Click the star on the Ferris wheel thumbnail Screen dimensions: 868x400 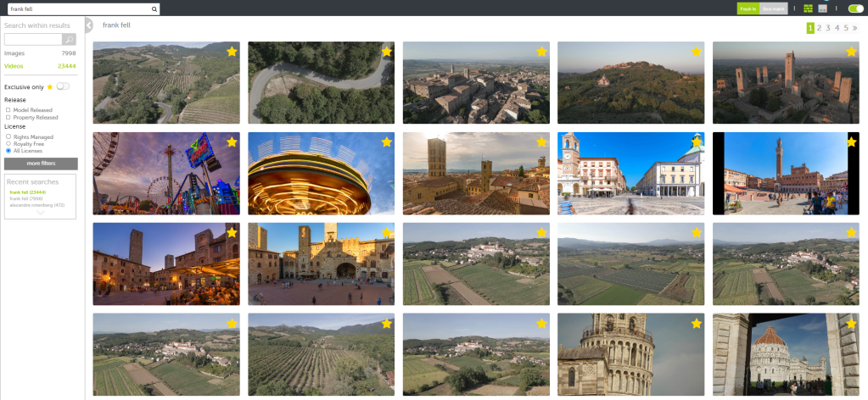(231, 142)
